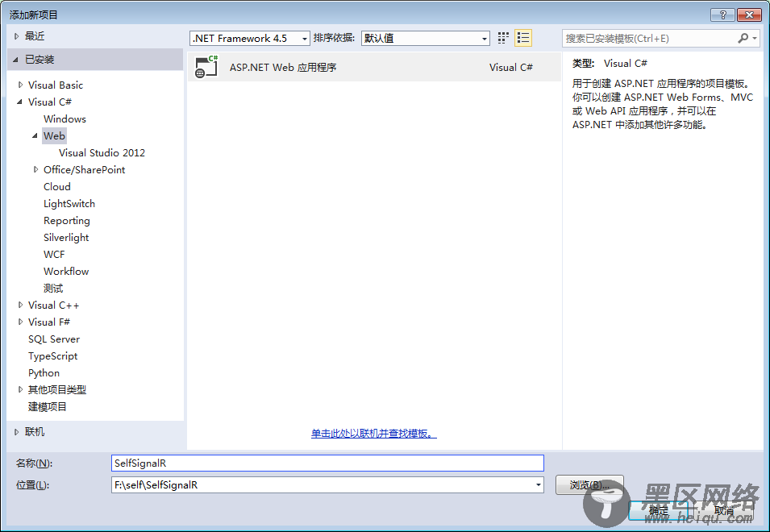Screen dimensions: 770x532
Task: Open the sort-by 默认值 dropdown
Action: (425, 38)
